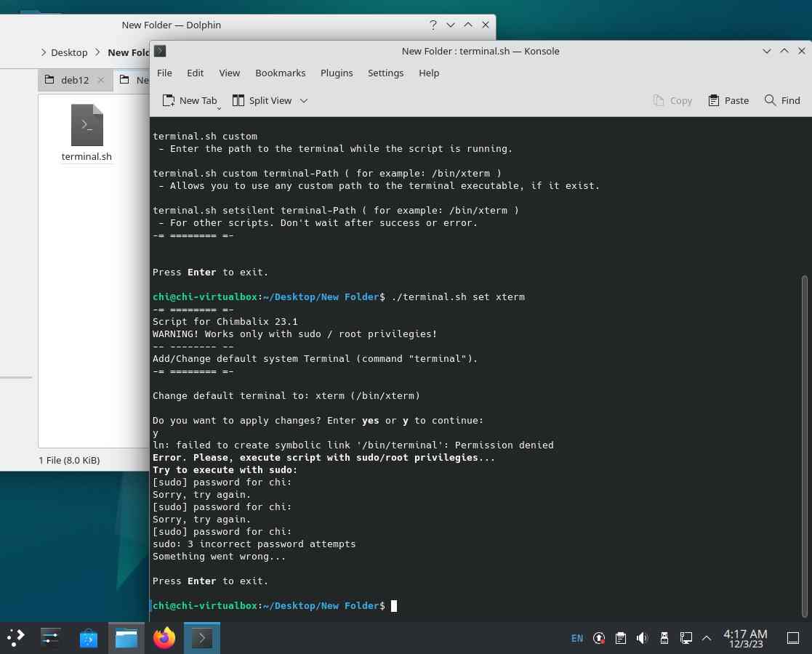
Task: Open the application launcher menu
Action: click(x=16, y=638)
